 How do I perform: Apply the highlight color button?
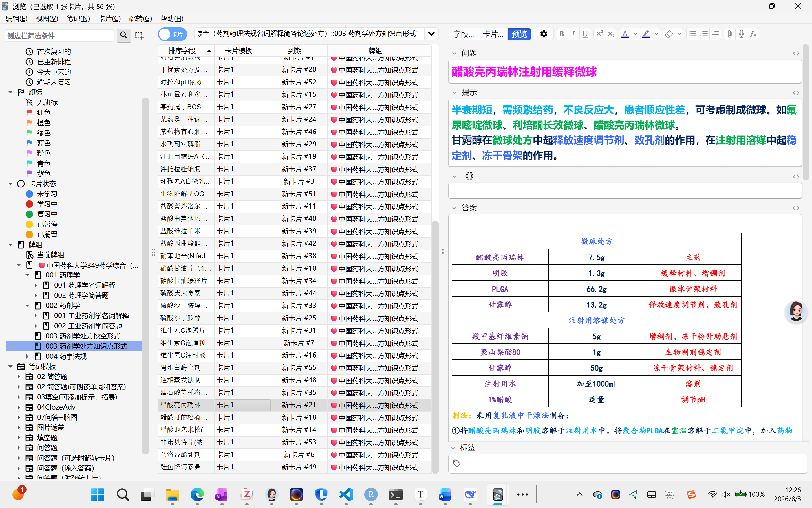point(646,34)
